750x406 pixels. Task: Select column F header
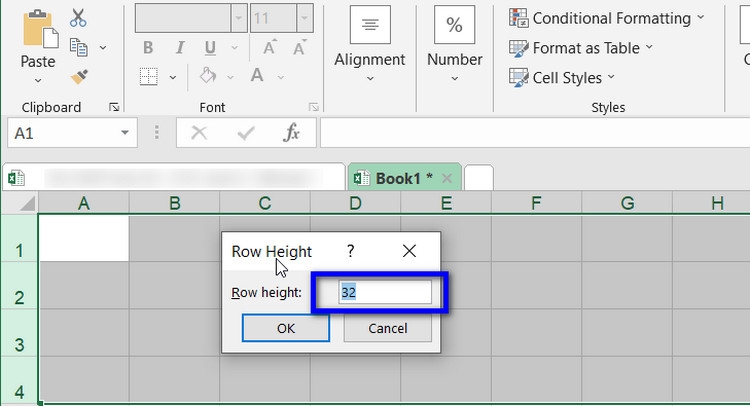(536, 203)
